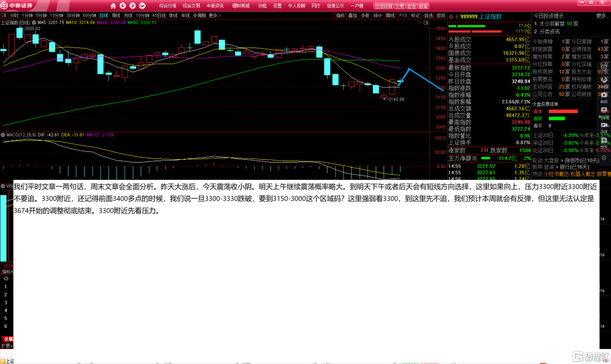Open the 小红书概念 hot topic link

tap(556, 174)
